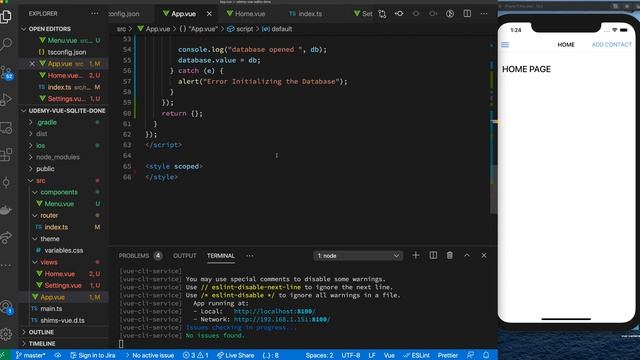
Task: Open the Problems panel tab
Action: pyautogui.click(x=134, y=256)
